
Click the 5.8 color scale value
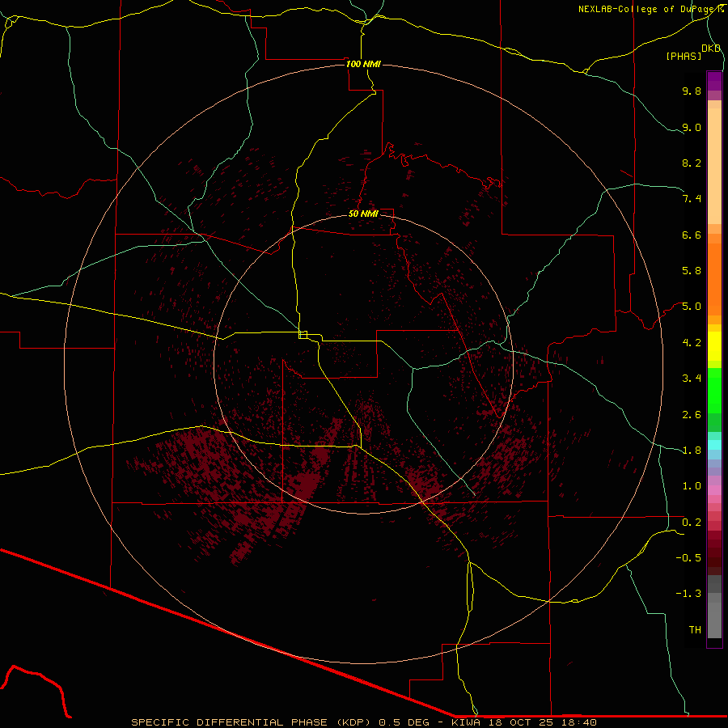point(692,271)
